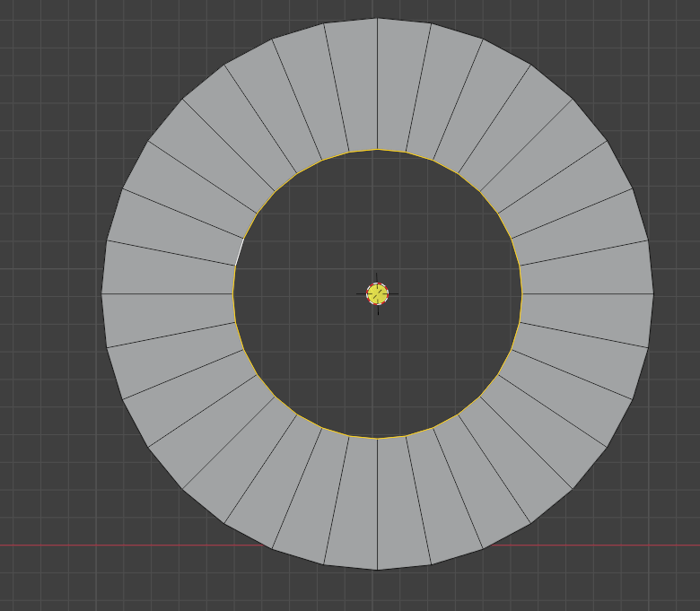The image size is (700, 611).
Task: Select the white highlighted active edge on inner loop
Action: pyautogui.click(x=240, y=252)
